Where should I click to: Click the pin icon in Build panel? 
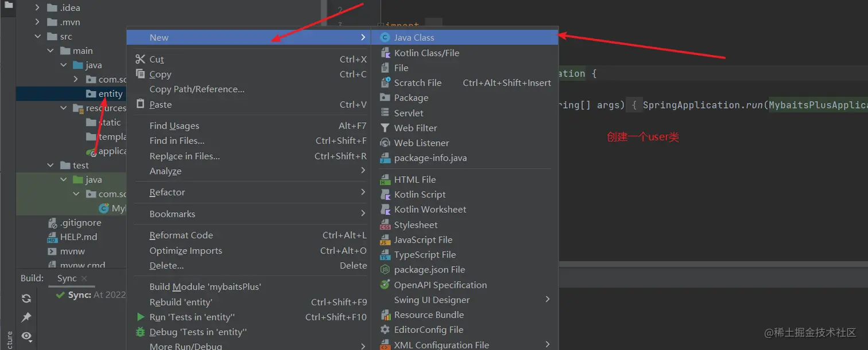(x=26, y=317)
